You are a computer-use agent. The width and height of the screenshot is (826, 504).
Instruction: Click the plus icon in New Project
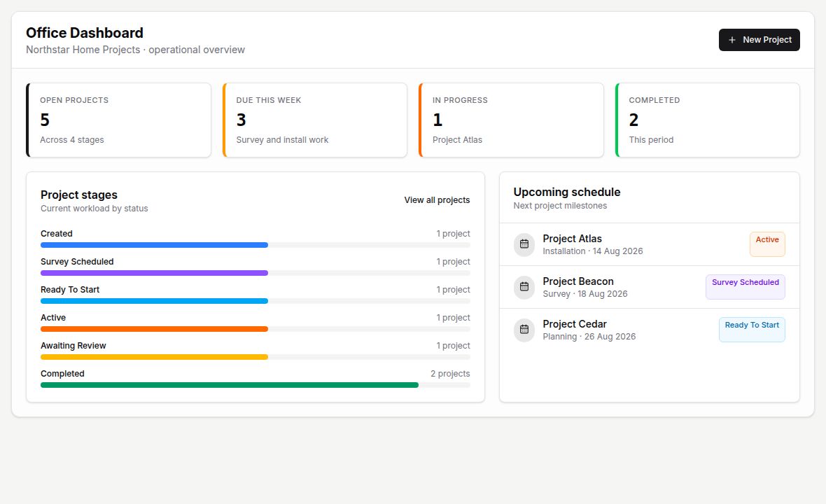point(731,40)
